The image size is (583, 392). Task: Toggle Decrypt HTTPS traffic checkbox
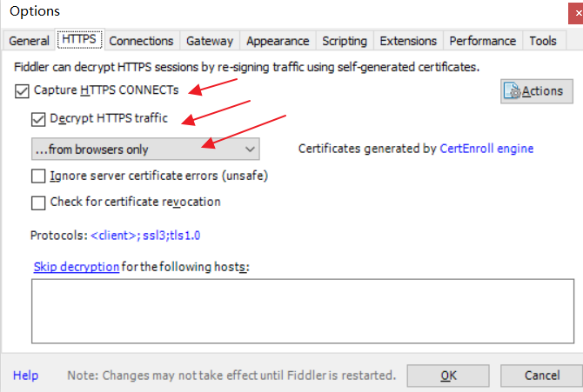click(x=38, y=119)
